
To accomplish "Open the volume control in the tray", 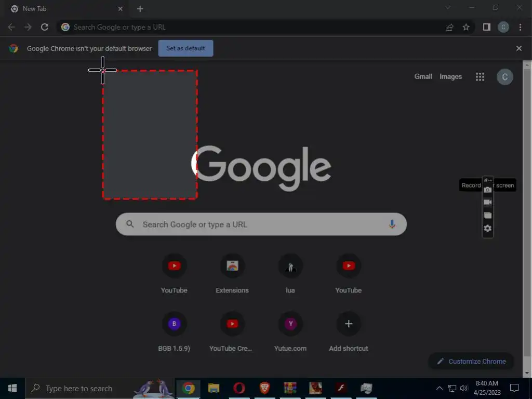I will click(464, 388).
